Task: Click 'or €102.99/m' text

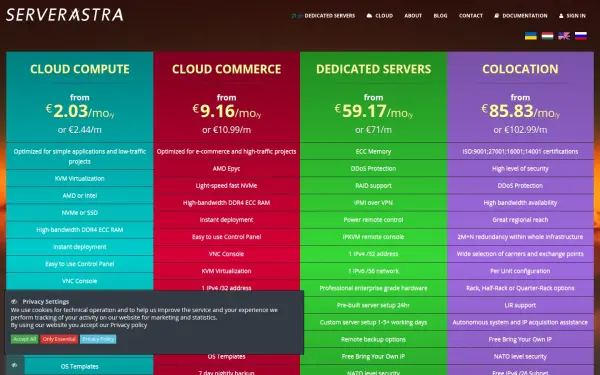Action: [520, 130]
